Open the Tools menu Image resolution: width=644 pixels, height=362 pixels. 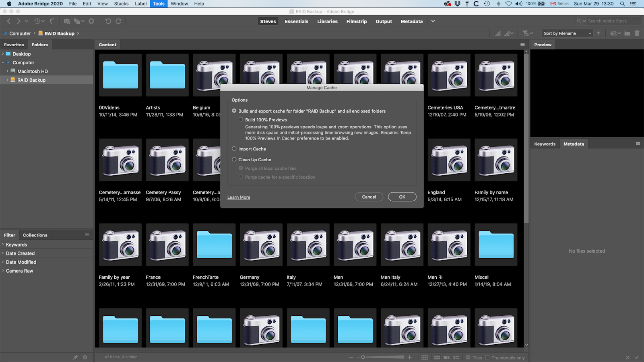pyautogui.click(x=158, y=4)
